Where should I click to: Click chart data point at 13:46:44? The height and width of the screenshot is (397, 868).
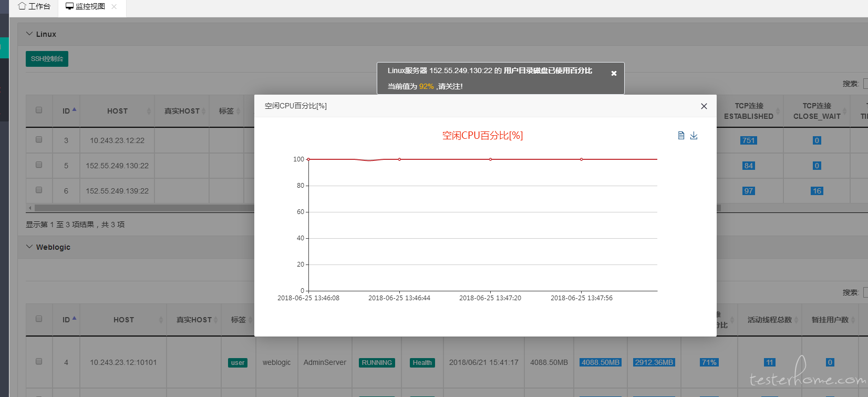pyautogui.click(x=399, y=159)
